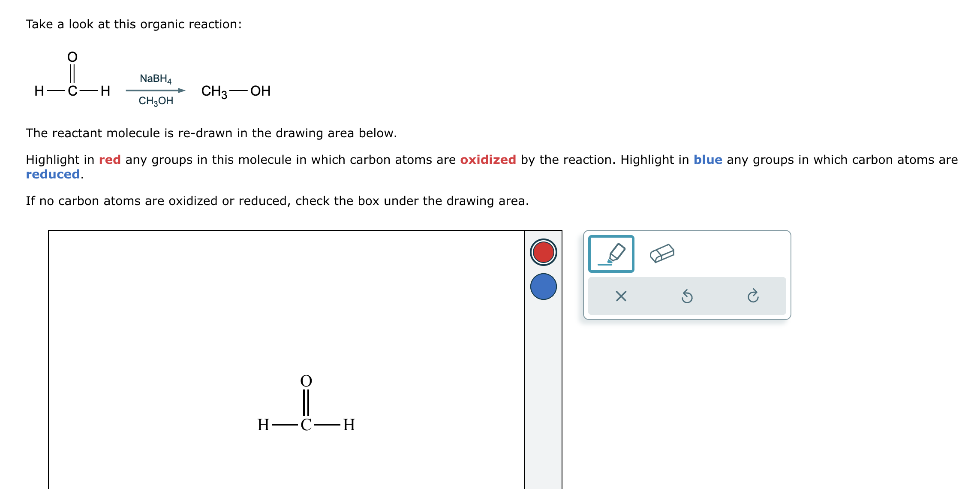Click the C=O double bond lines
The width and height of the screenshot is (980, 489).
[306, 402]
